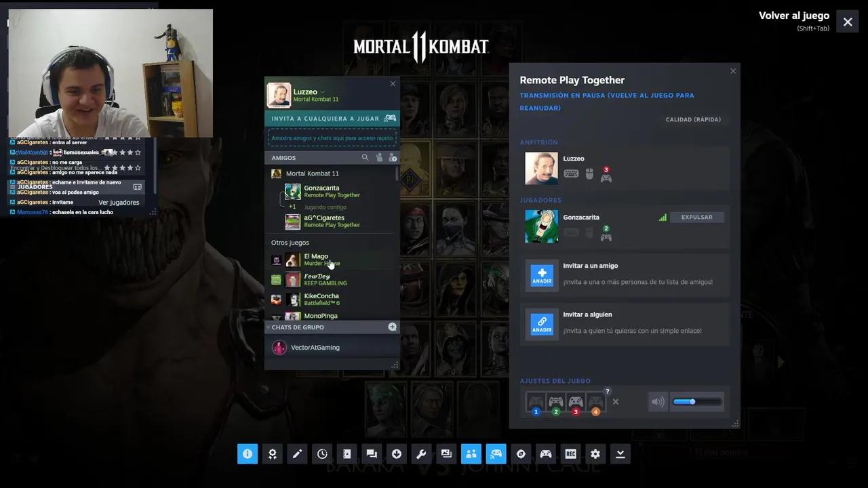Image resolution: width=868 pixels, height=488 pixels.
Task: Open notes with the pencil icon
Action: 297,454
